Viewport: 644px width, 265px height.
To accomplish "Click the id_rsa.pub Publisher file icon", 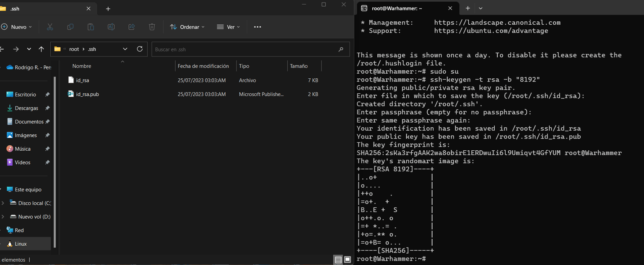I will click(x=71, y=94).
